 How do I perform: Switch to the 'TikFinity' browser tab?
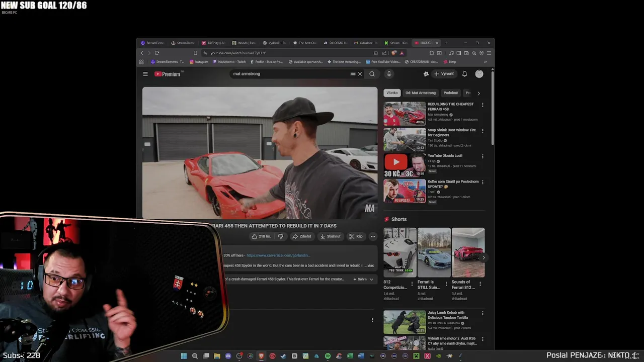click(x=214, y=43)
